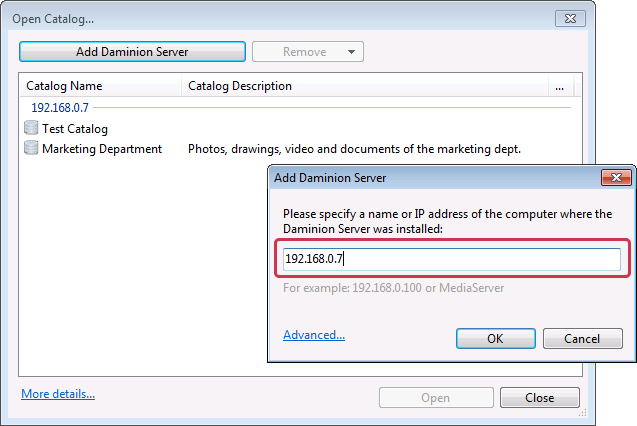
Task: Open the Advanced... link
Action: (314, 335)
